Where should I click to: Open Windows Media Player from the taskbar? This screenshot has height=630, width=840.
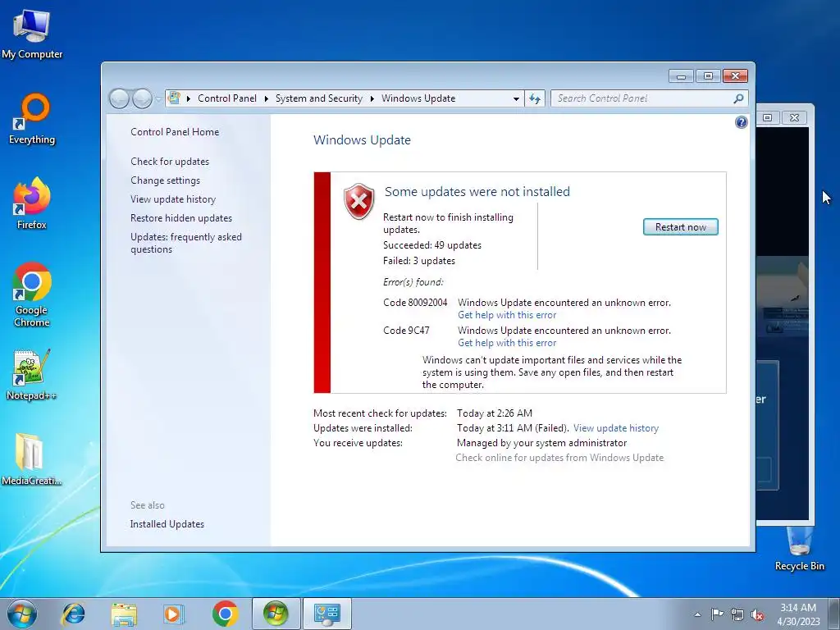174,614
